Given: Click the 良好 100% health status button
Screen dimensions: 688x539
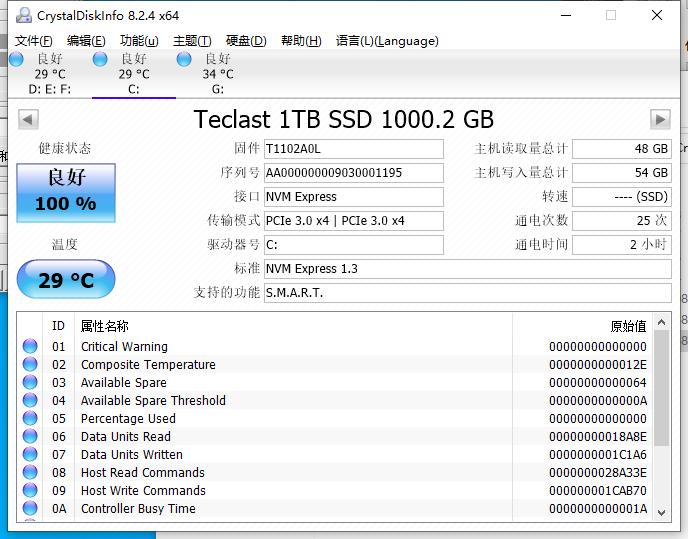Looking at the screenshot, I should point(66,192).
